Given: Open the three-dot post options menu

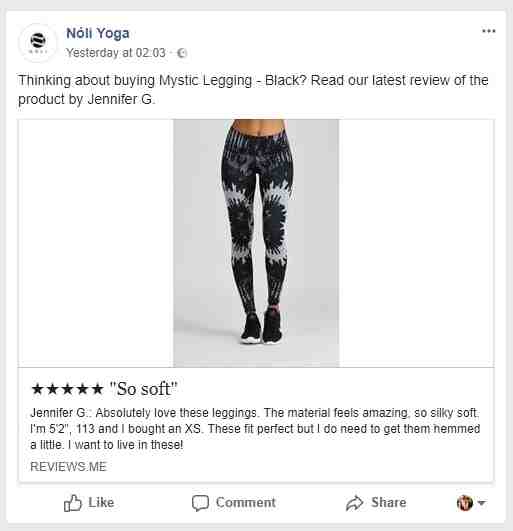Looking at the screenshot, I should click(489, 31).
